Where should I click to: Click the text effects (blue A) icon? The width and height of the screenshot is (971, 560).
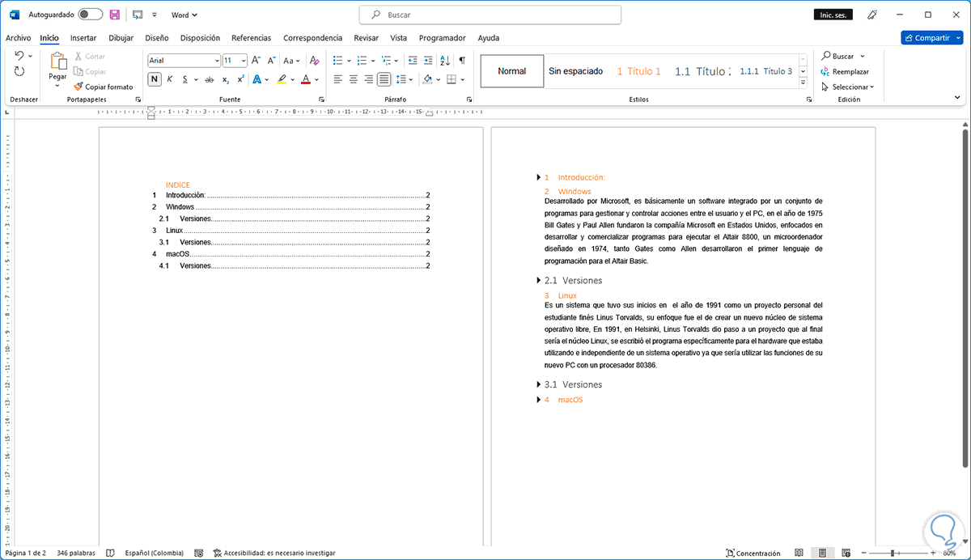(x=257, y=79)
